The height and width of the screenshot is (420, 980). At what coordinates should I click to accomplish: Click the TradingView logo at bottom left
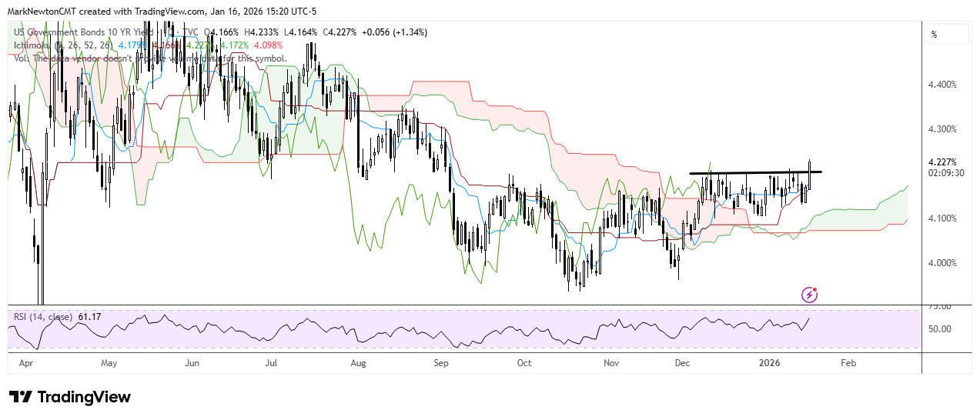tap(70, 397)
